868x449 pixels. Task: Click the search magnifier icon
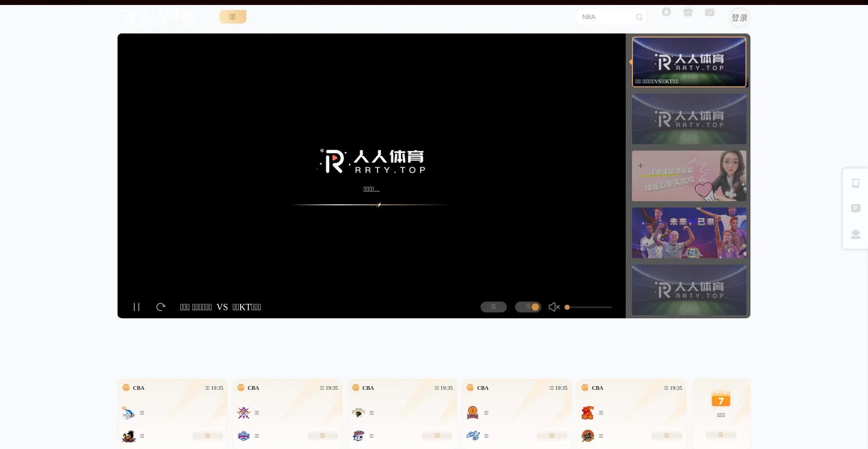tap(639, 17)
